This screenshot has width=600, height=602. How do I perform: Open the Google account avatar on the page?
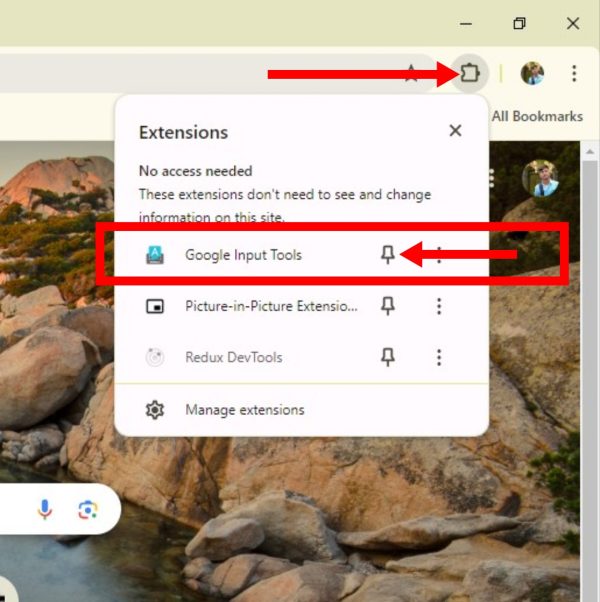tap(540, 178)
